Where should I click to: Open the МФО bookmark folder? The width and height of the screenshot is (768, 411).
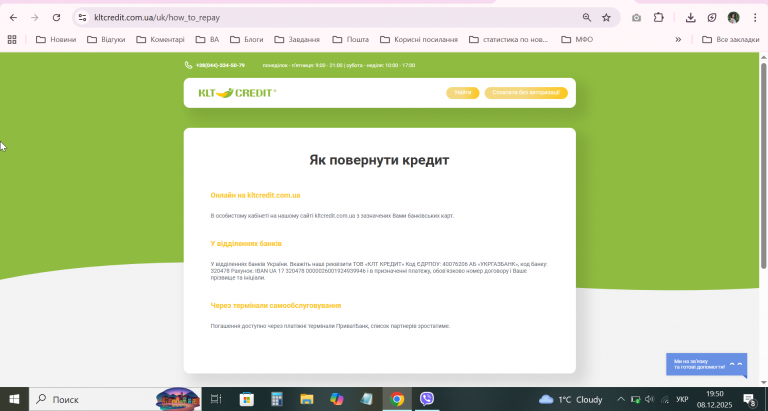[x=577, y=40]
